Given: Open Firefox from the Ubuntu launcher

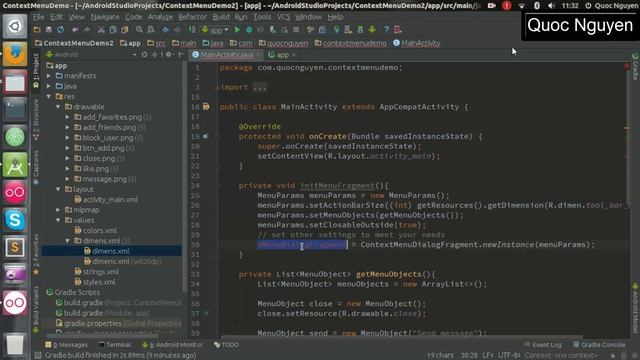Looking at the screenshot, I should [x=15, y=54].
